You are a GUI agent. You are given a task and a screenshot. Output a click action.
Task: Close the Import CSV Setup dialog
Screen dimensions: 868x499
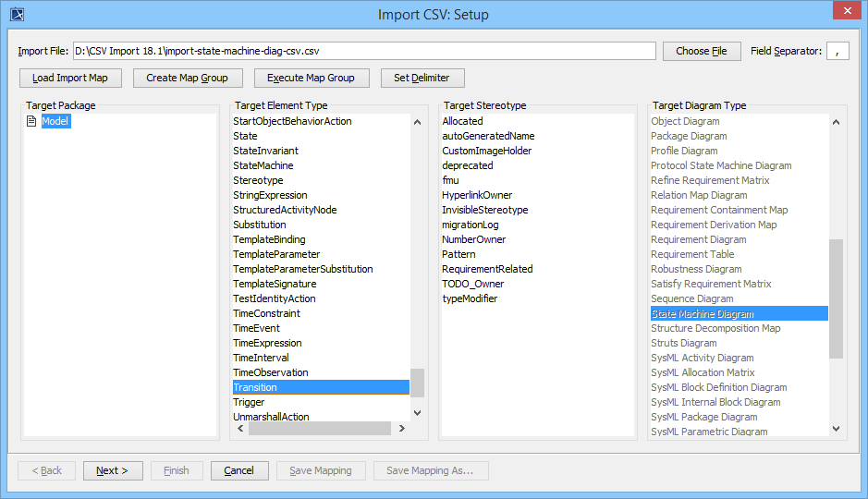pyautogui.click(x=846, y=12)
